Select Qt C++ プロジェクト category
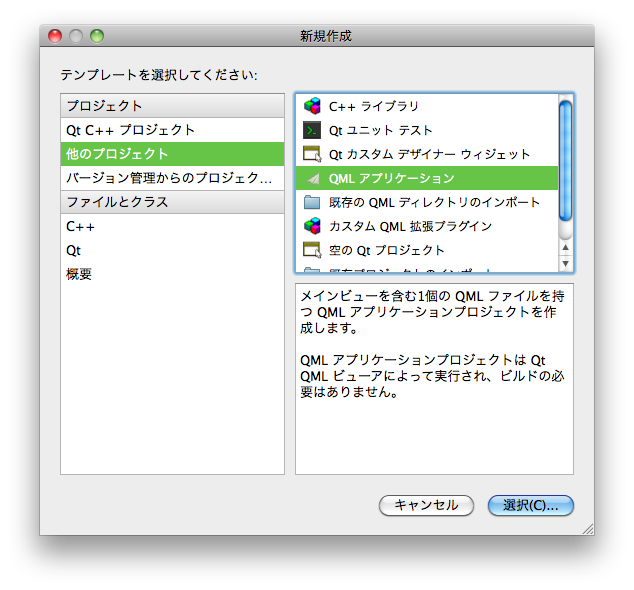The image size is (634, 590). click(130, 130)
